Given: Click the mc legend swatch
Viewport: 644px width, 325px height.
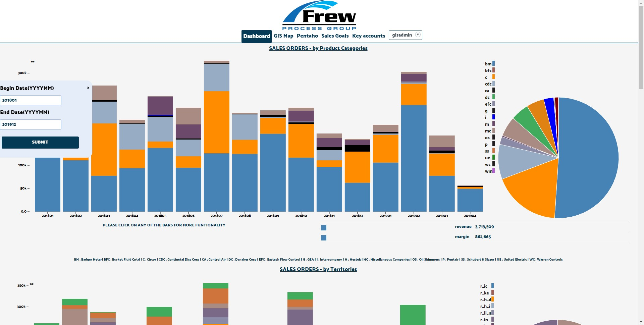Looking at the screenshot, I should [493, 130].
